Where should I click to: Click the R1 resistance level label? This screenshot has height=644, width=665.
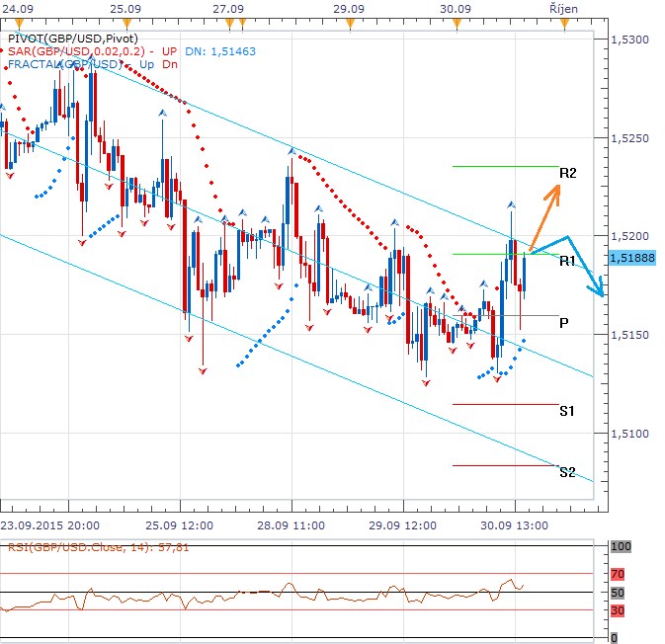coord(567,261)
